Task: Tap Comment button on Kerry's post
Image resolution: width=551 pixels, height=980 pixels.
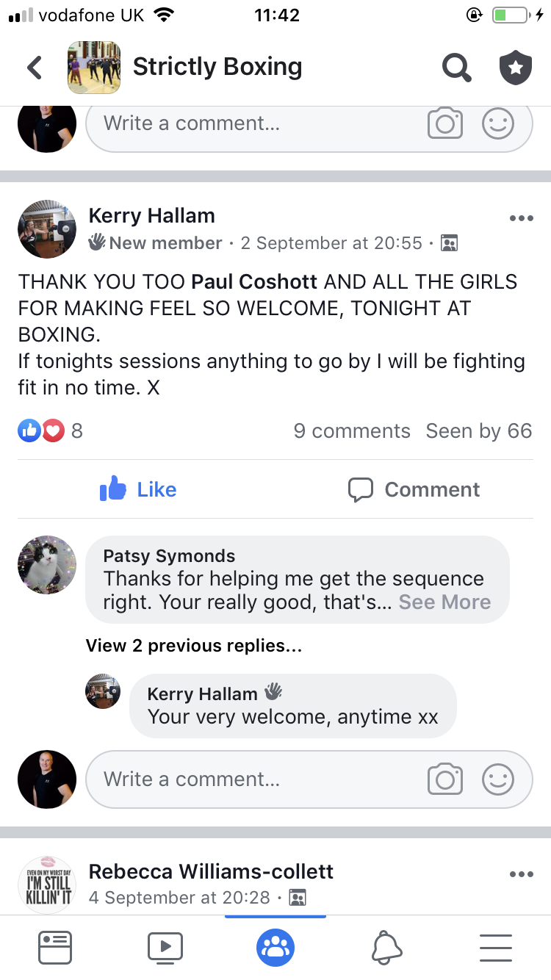Action: coord(414,489)
